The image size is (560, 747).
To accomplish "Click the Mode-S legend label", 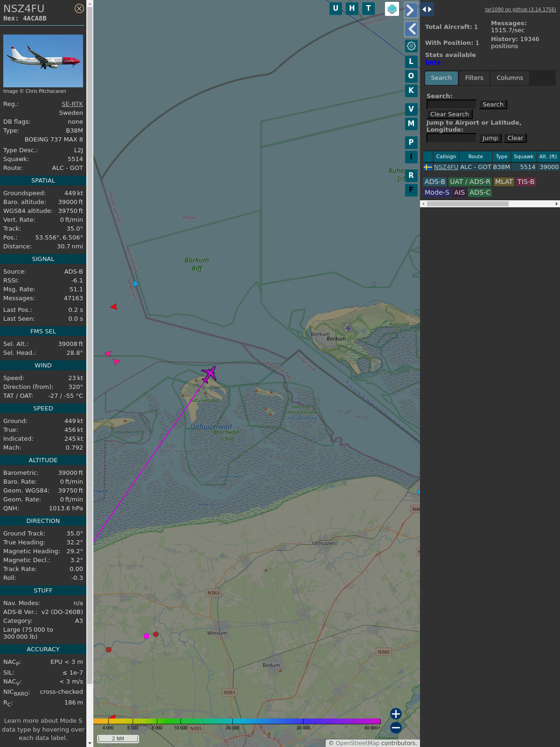I will click(437, 192).
